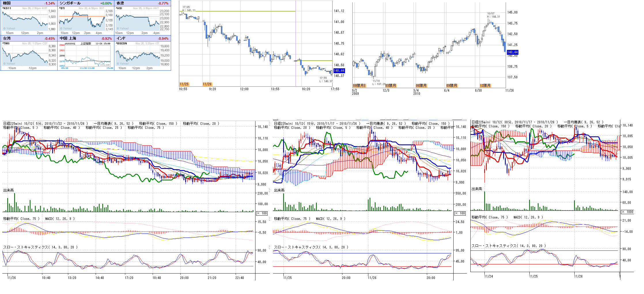Select the 12限月 contract month label

(485, 86)
